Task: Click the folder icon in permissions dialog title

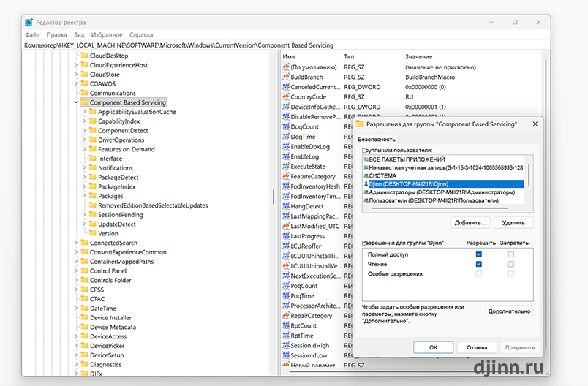Action: [x=360, y=124]
